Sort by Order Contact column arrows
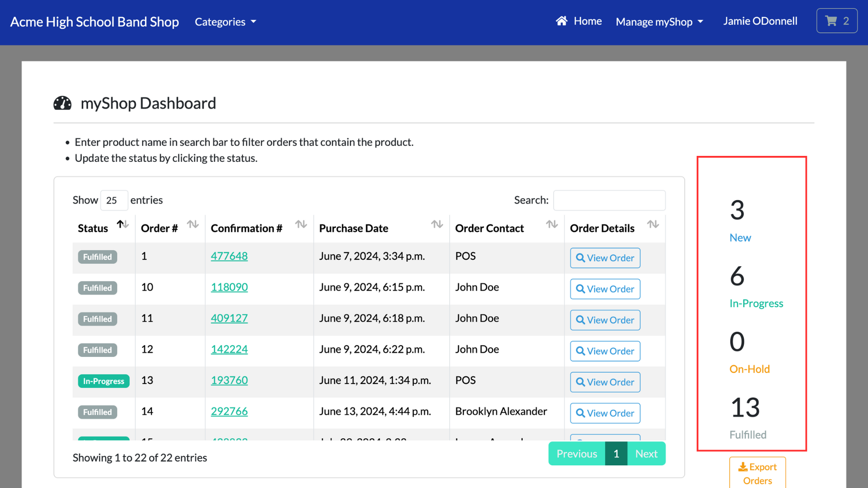The height and width of the screenshot is (488, 868). [x=552, y=224]
